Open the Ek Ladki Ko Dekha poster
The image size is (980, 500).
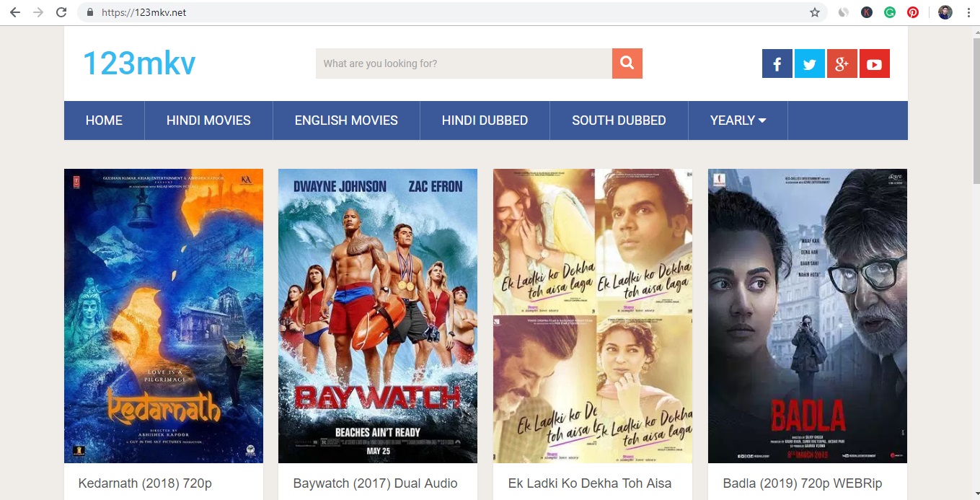point(593,316)
